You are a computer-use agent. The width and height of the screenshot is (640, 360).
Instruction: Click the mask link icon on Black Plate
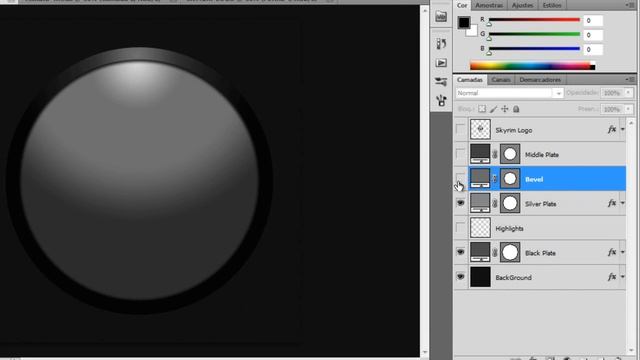495,252
